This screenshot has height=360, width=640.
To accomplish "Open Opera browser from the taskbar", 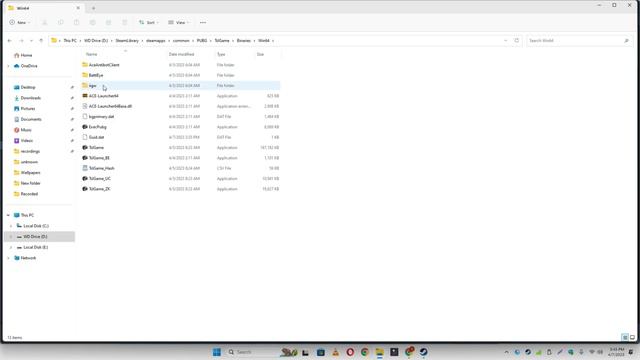I will [x=350, y=352].
